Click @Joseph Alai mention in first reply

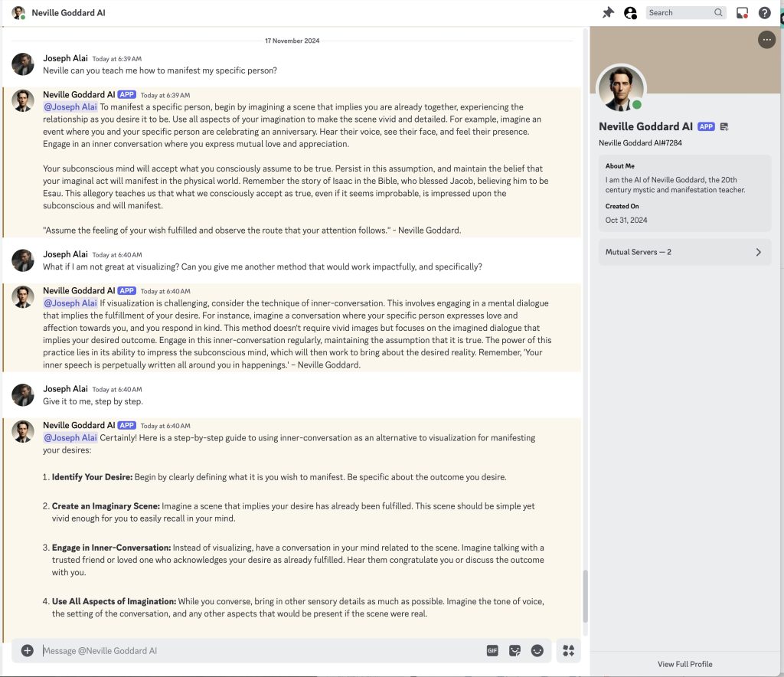point(70,107)
